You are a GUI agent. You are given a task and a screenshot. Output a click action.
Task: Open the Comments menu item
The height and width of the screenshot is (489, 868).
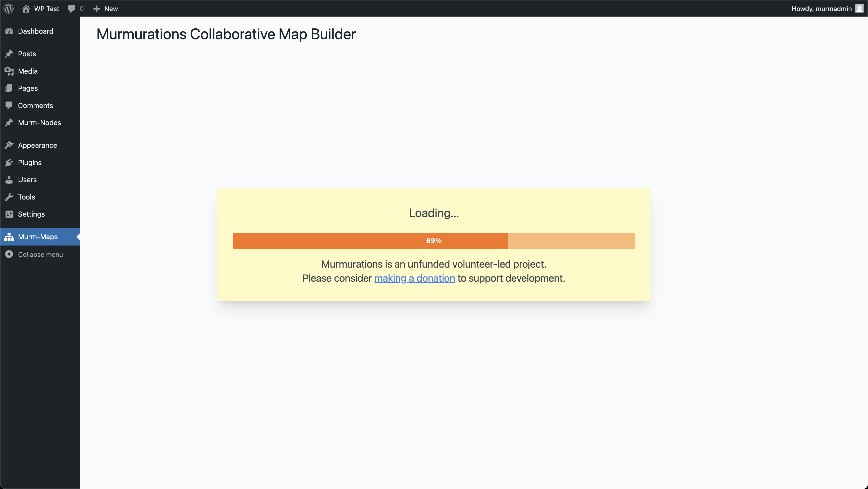click(40, 106)
